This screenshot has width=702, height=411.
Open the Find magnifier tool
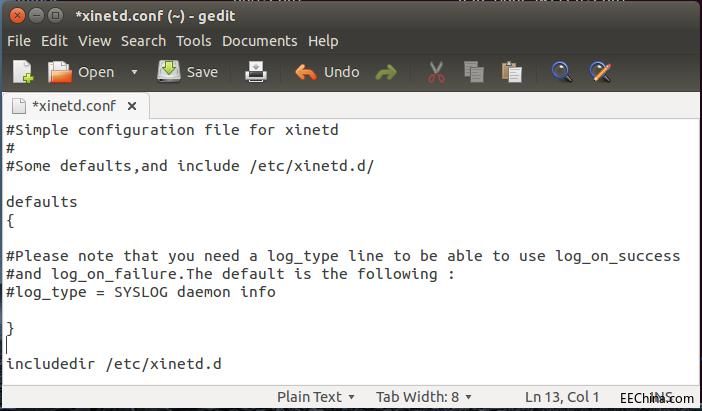click(561, 72)
